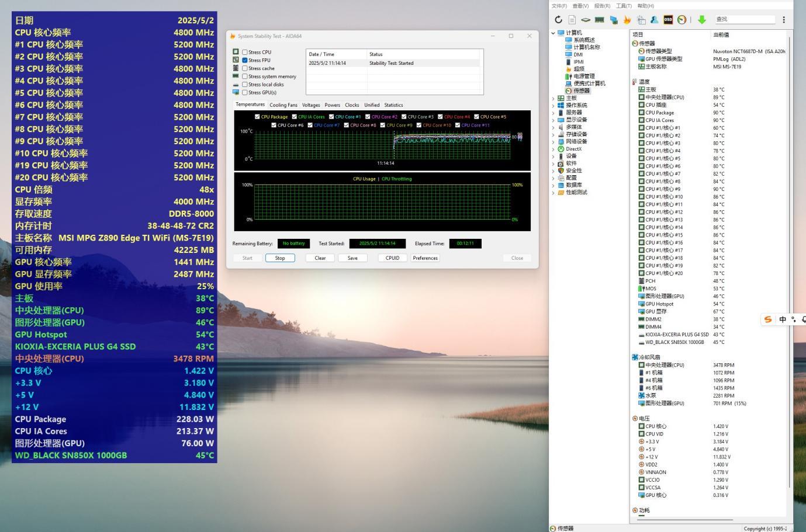Viewport: 806px width, 532px height.
Task: Click the Preferences button
Action: (x=425, y=258)
